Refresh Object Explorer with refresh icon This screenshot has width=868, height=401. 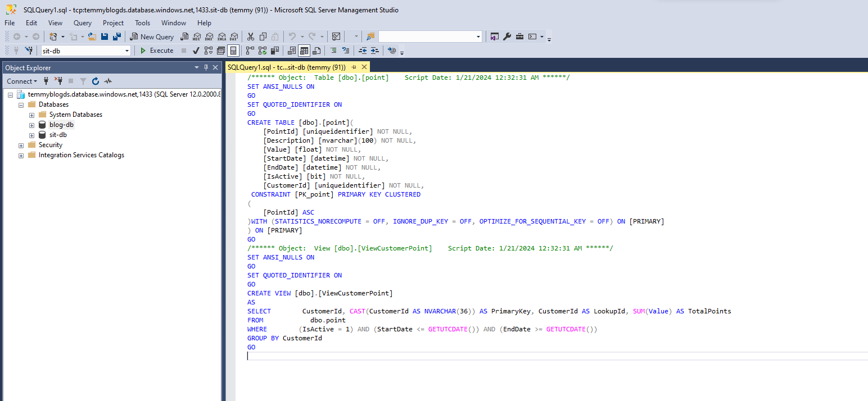(x=96, y=81)
